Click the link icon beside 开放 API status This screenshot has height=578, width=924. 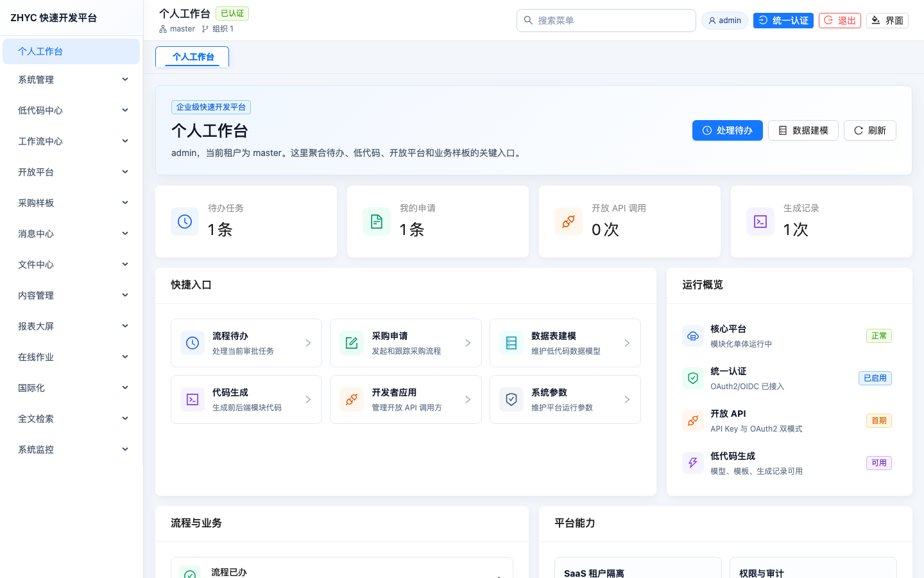(693, 421)
